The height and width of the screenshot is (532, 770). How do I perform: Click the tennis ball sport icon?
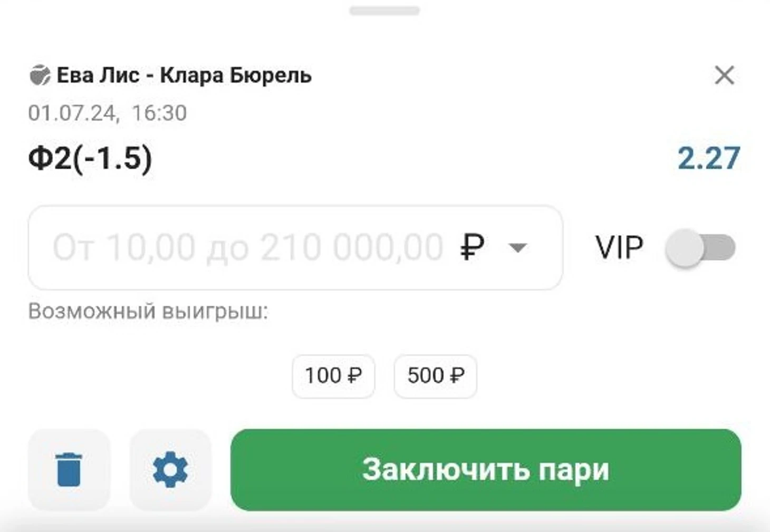tap(40, 75)
